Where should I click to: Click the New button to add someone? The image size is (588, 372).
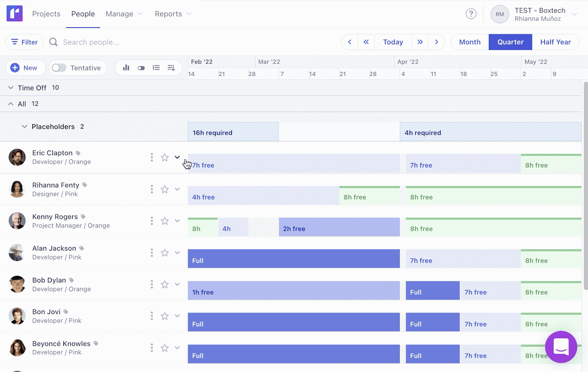click(x=25, y=68)
